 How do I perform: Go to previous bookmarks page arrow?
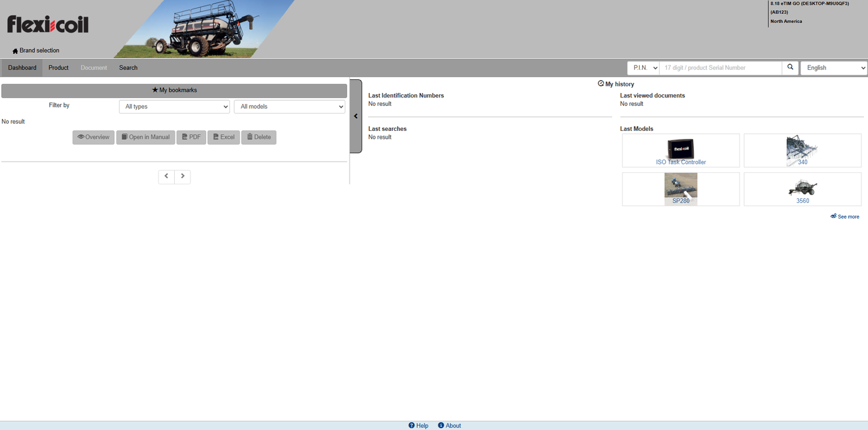click(x=166, y=177)
